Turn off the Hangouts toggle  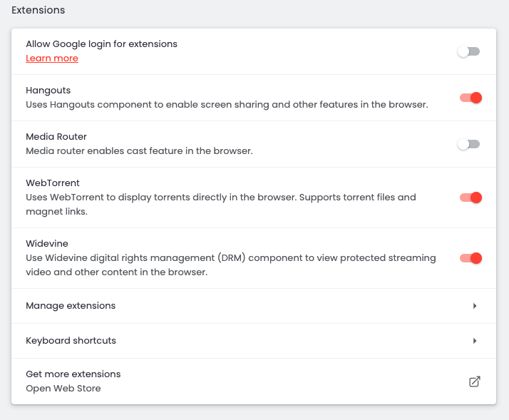(471, 98)
